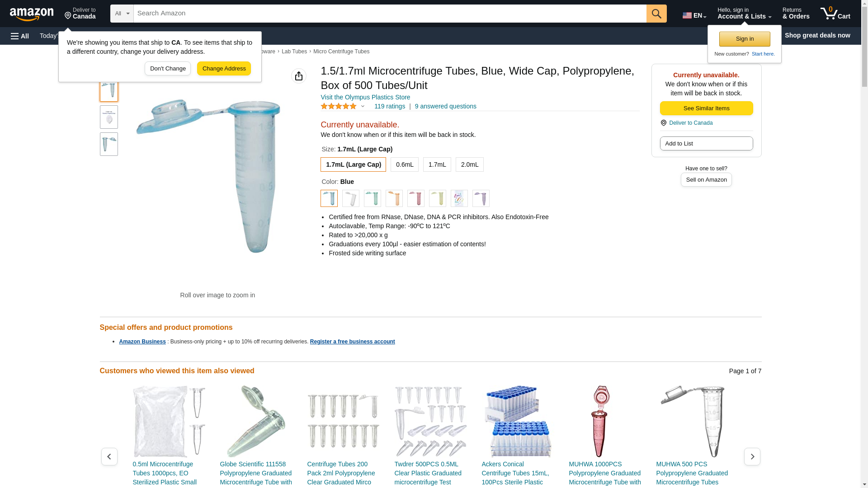Image resolution: width=868 pixels, height=488 pixels.
Task: Select the 1.7mL size option
Action: [437, 164]
